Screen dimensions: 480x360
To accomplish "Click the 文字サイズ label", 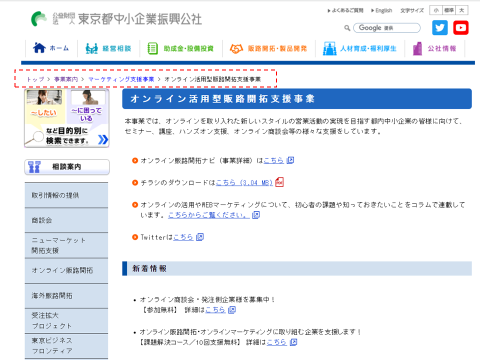I will click(412, 11).
